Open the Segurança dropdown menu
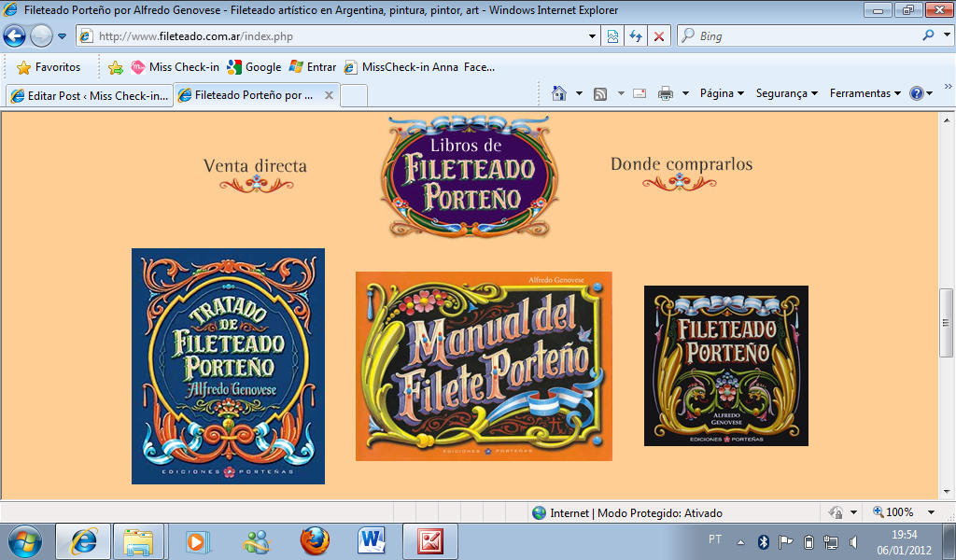 (786, 93)
